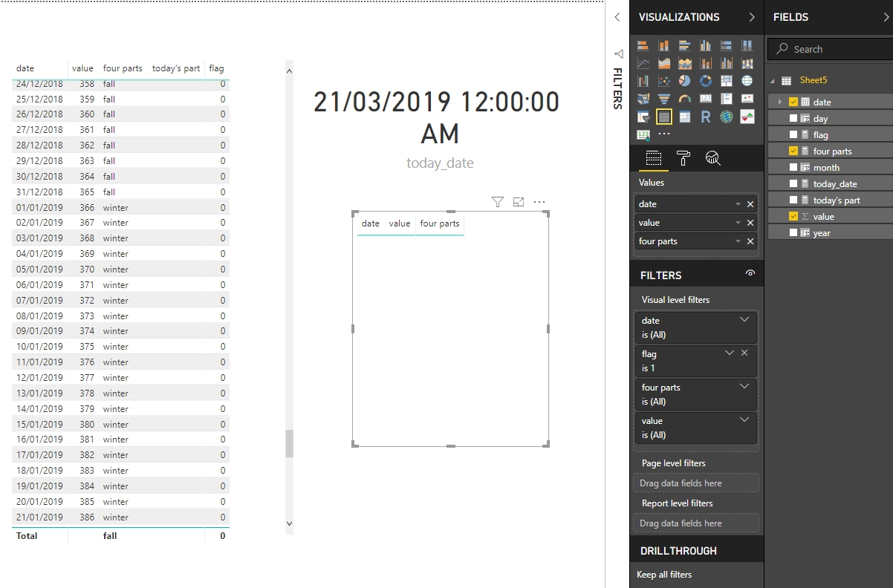This screenshot has height=588, width=893.
Task: Select the scatter chart visualization
Action: point(664,81)
